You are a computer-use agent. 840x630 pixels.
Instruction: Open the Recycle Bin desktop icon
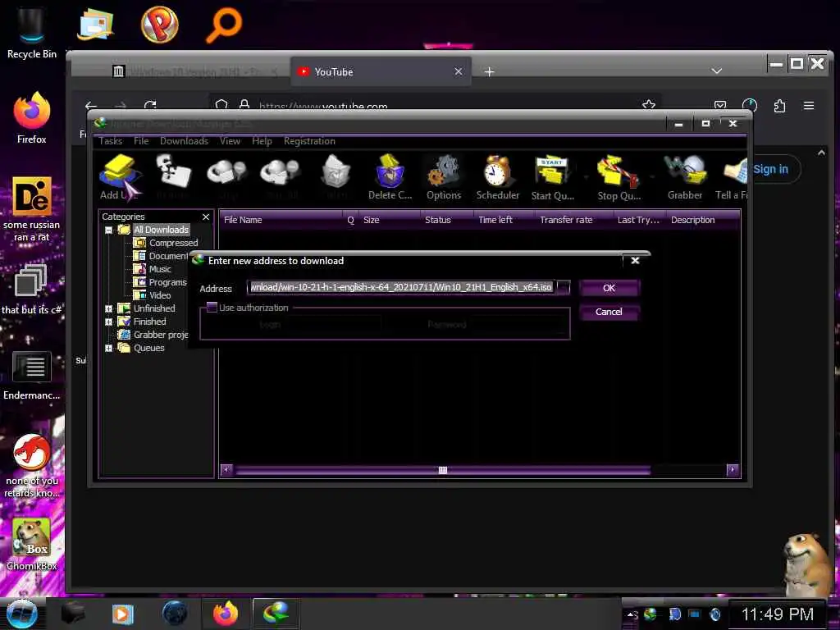(32, 31)
